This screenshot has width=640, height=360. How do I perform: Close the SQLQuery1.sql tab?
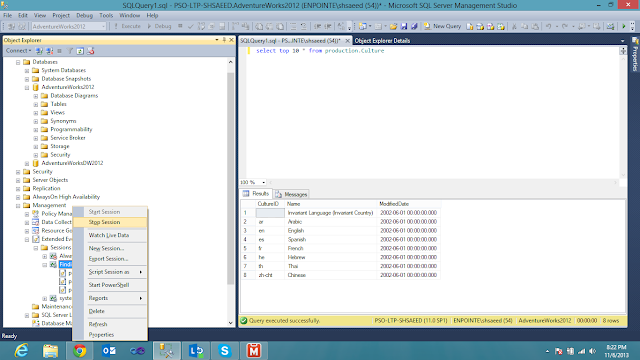347,40
